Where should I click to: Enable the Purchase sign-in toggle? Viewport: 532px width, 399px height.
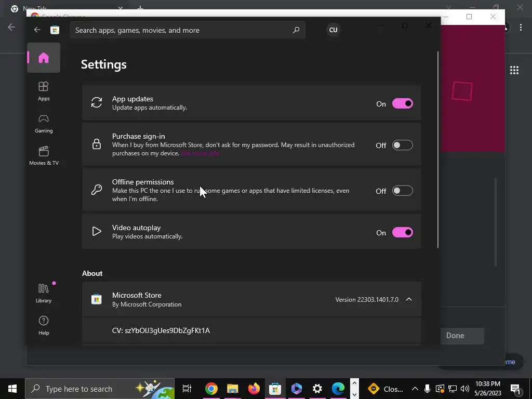(x=403, y=145)
